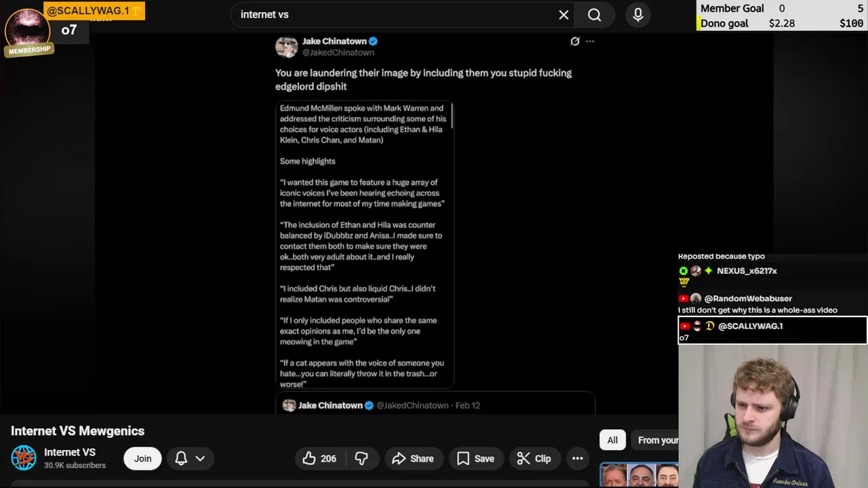Click the $2.28 donation amount
This screenshot has height=488, width=868.
tap(782, 23)
